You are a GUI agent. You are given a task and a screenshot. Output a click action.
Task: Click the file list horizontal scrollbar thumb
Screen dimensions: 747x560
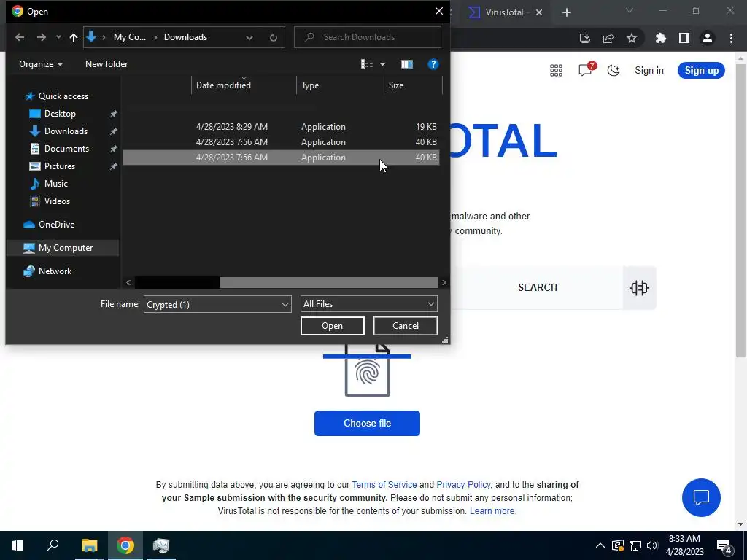pyautogui.click(x=329, y=282)
